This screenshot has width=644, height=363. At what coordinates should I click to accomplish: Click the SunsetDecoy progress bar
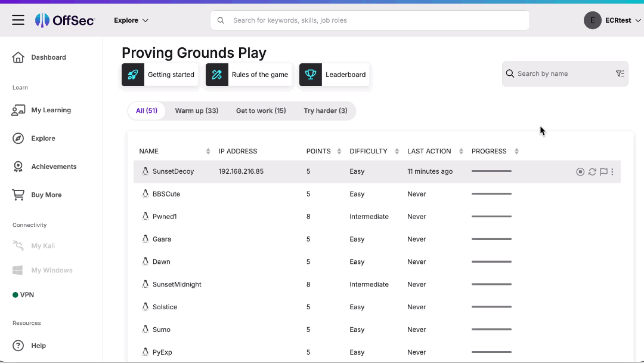click(x=491, y=171)
